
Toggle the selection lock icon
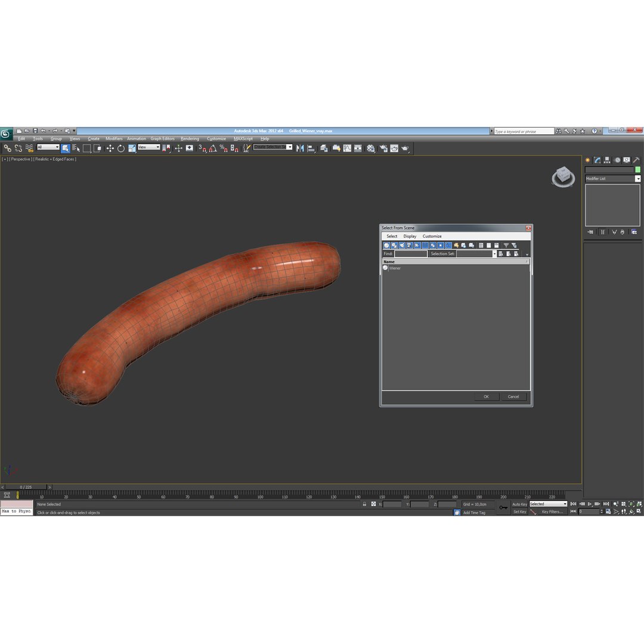pos(364,504)
